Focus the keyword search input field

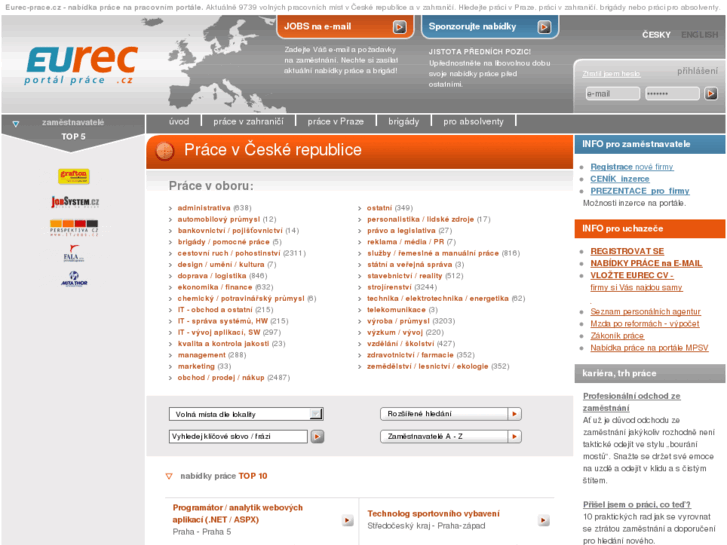click(238, 436)
